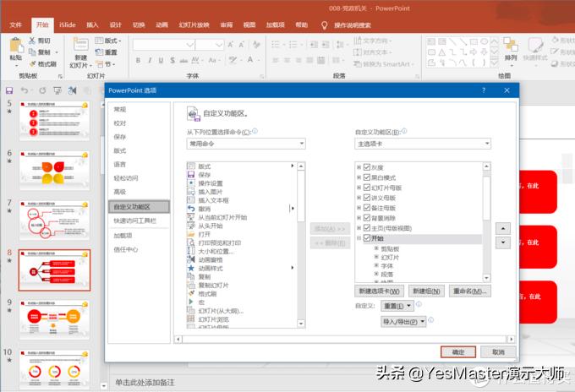Screen dimensions: 575x392
Task: Click the Paste (粘贴) icon in the ribbon
Action: pyautogui.click(x=16, y=46)
